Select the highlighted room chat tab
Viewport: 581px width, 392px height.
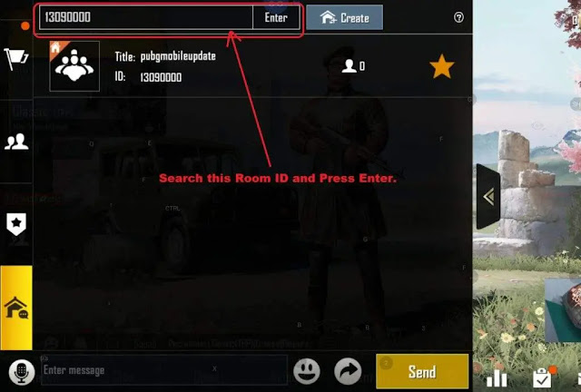(16, 308)
